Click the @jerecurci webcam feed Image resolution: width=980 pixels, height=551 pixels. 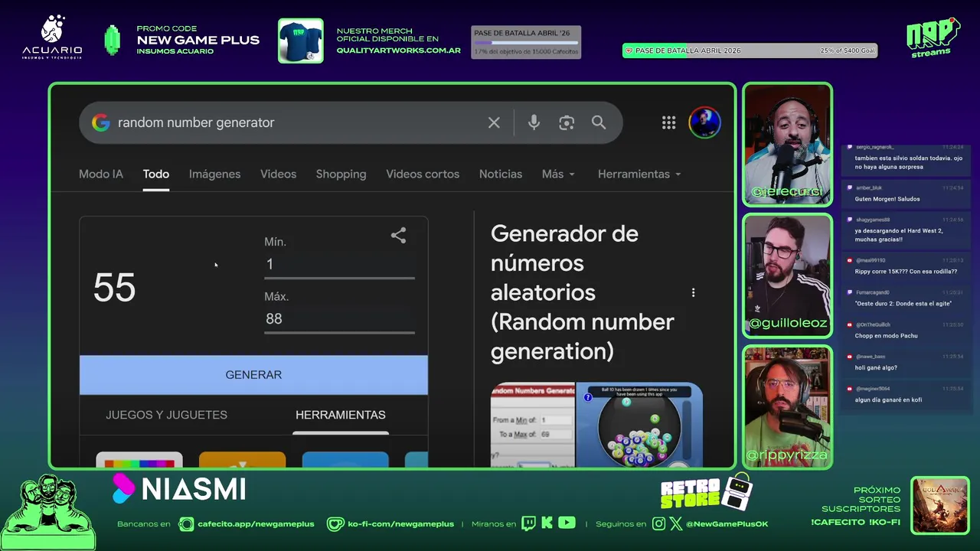[x=787, y=144]
